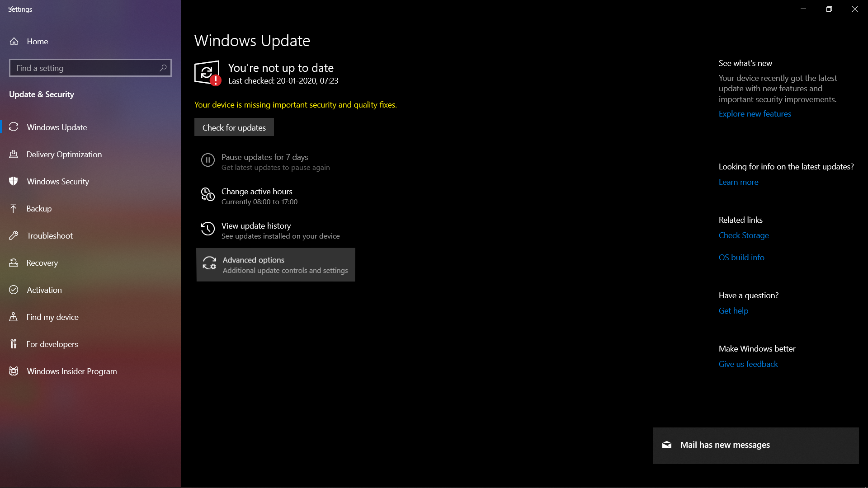This screenshot has width=868, height=488.
Task: Restore down the Settings window
Action: pos(829,9)
